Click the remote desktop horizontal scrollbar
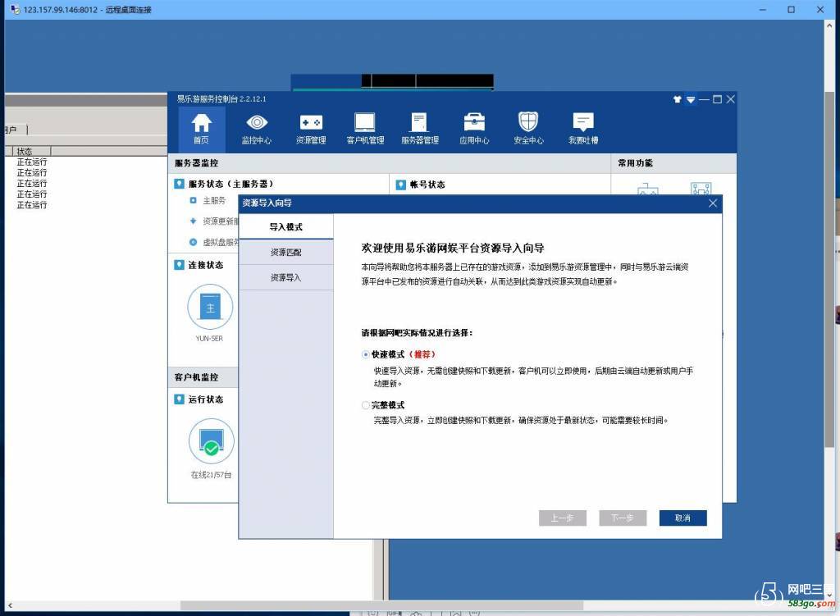Image resolution: width=840 pixels, height=616 pixels. point(381,605)
